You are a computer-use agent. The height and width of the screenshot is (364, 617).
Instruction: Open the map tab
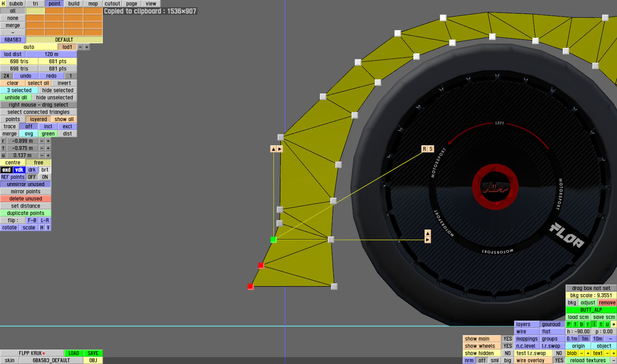[93, 4]
